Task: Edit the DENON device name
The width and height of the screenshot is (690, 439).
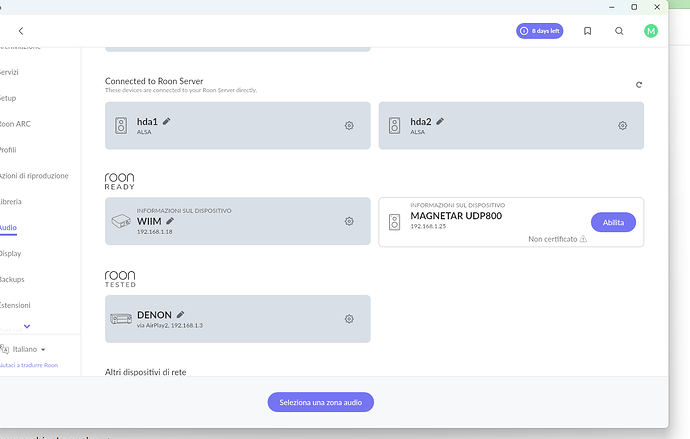Action: [181, 314]
